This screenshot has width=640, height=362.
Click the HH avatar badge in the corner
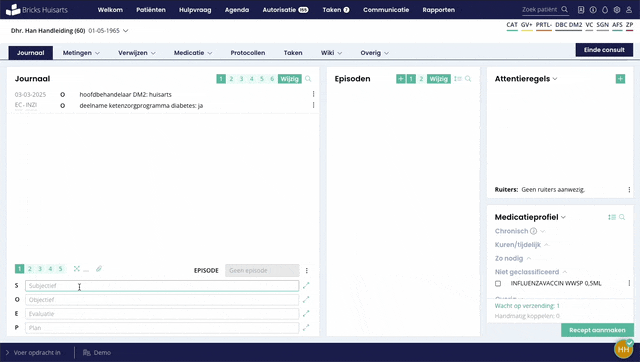(623, 349)
